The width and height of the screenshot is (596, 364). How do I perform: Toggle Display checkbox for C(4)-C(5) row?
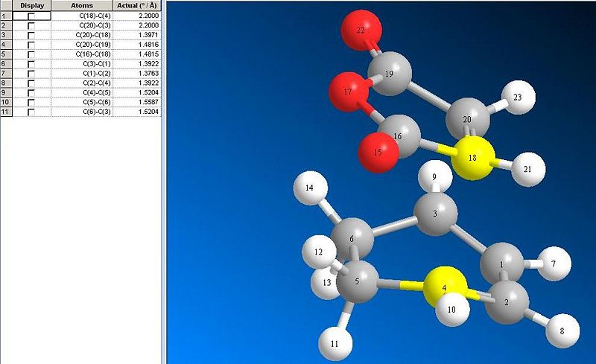click(x=31, y=93)
